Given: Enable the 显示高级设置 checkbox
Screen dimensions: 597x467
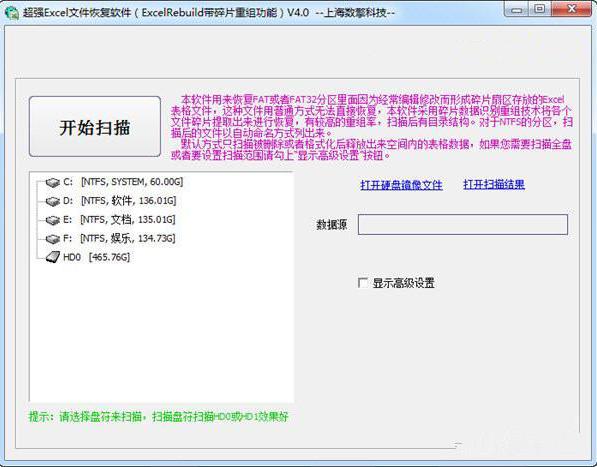Looking at the screenshot, I should [363, 283].
